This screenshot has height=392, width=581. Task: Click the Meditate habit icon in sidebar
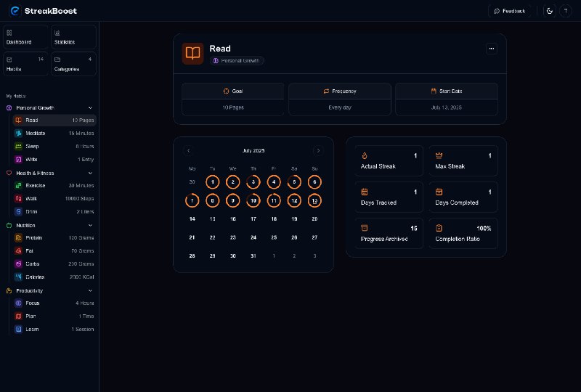point(18,134)
